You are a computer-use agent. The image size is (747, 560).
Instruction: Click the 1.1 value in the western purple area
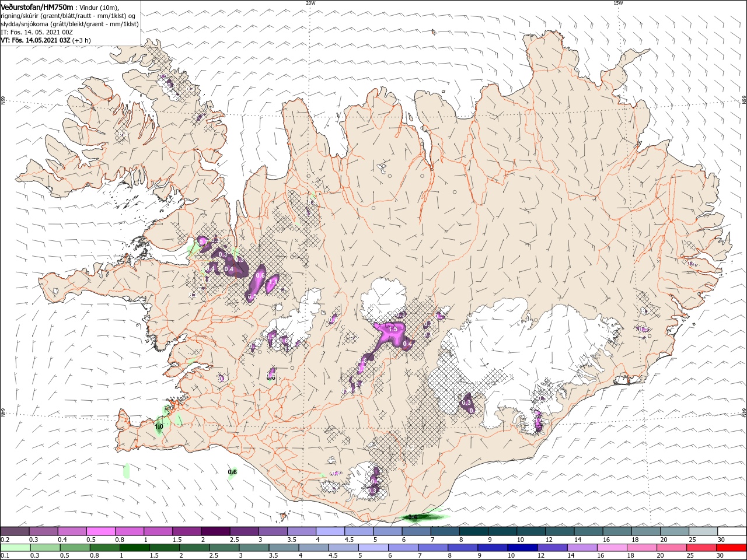tap(272, 281)
